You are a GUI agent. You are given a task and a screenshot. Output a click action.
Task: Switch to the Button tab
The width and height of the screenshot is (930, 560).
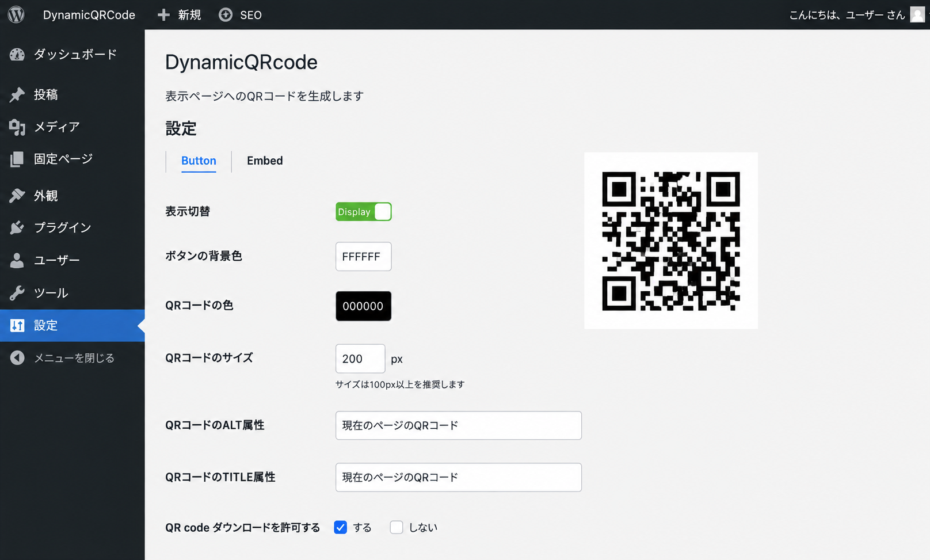coord(199,161)
